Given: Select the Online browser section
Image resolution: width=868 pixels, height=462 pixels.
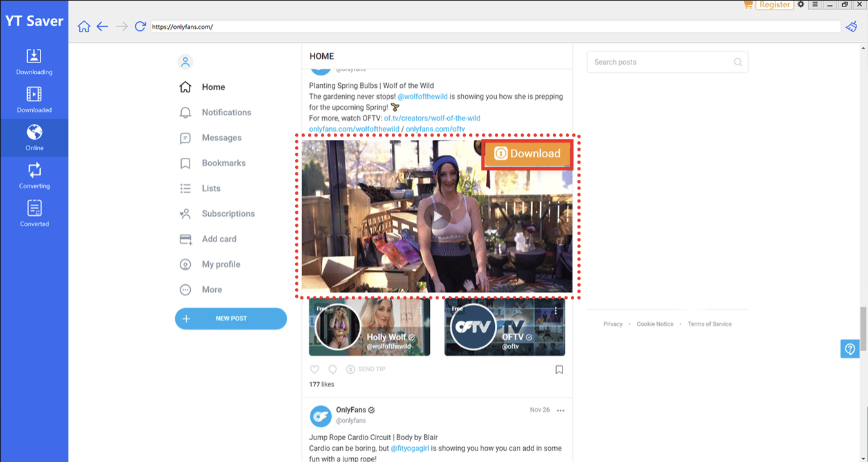Looking at the screenshot, I should tap(34, 138).
